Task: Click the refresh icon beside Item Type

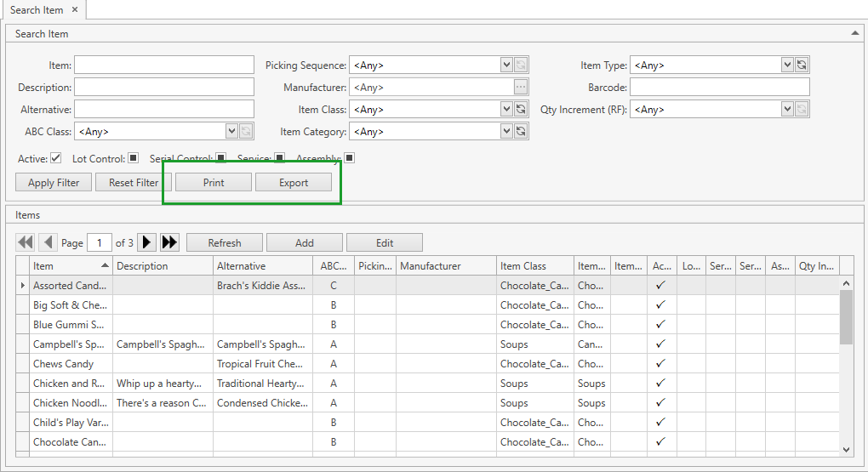Action: click(x=802, y=65)
